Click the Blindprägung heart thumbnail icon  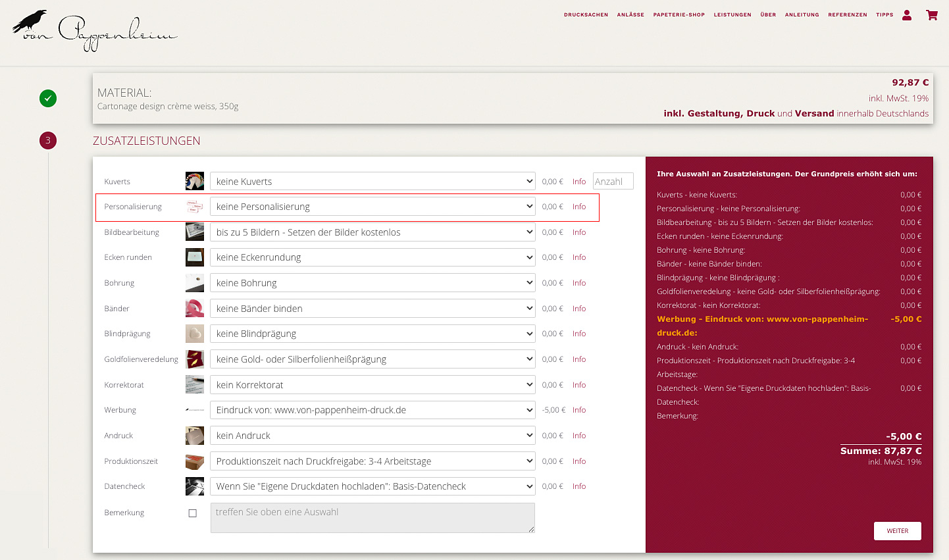195,334
